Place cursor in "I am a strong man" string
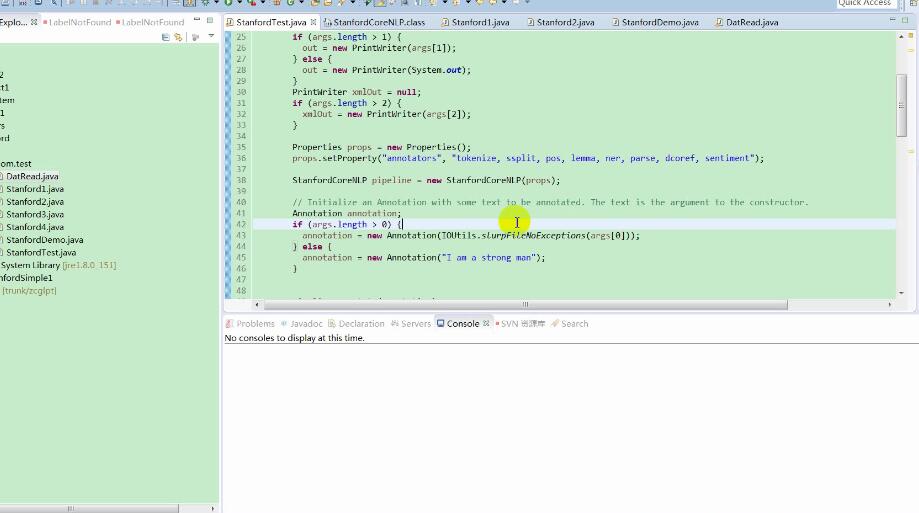 coord(488,257)
